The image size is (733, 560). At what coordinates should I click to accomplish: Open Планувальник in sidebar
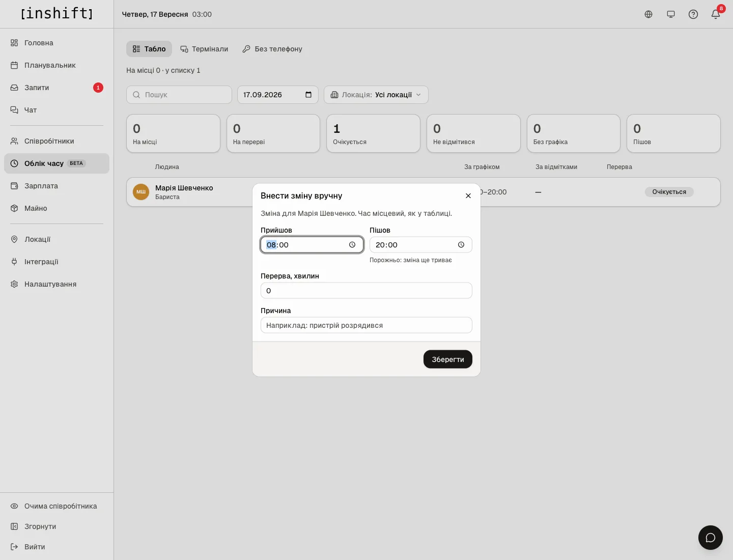[57, 65]
